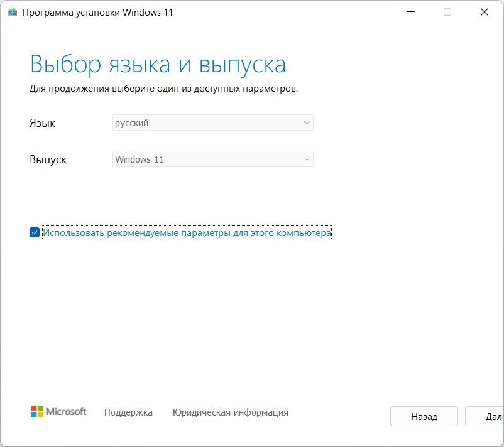Uncheck 'Использовать рекомендуемые параметры' checkbox
Image resolution: width=504 pixels, height=447 pixels.
click(35, 232)
